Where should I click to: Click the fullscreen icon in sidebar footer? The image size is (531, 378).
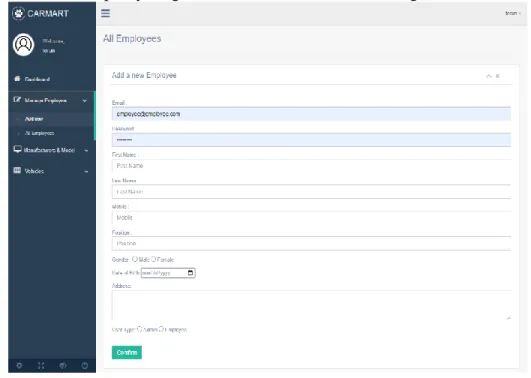(41, 365)
